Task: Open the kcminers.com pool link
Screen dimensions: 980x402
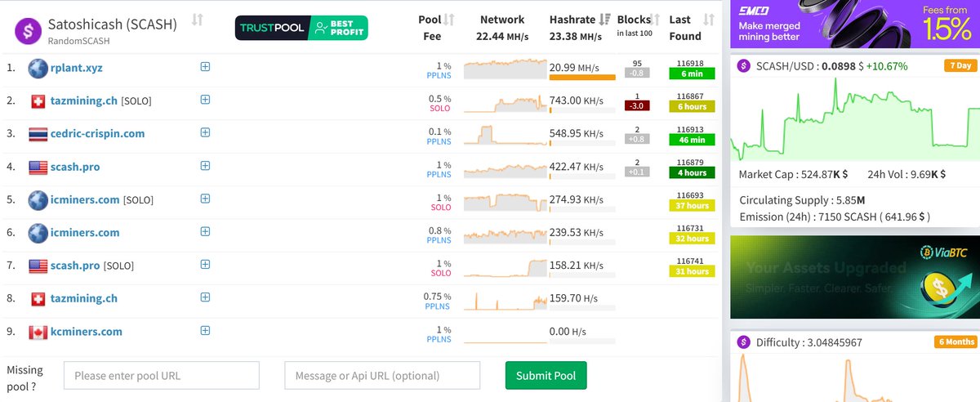Action: click(x=87, y=331)
